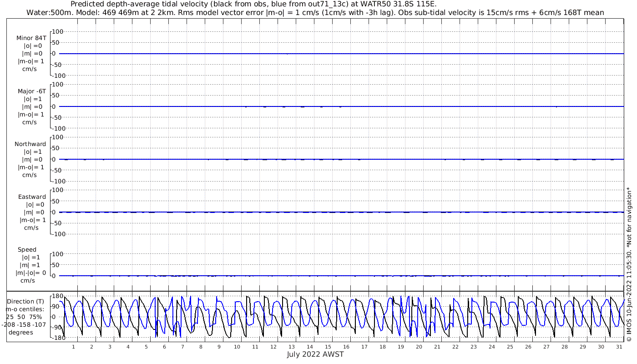637x364 pixels.
Task: Click day 29 label on the x-axis
Action: [x=583, y=347]
